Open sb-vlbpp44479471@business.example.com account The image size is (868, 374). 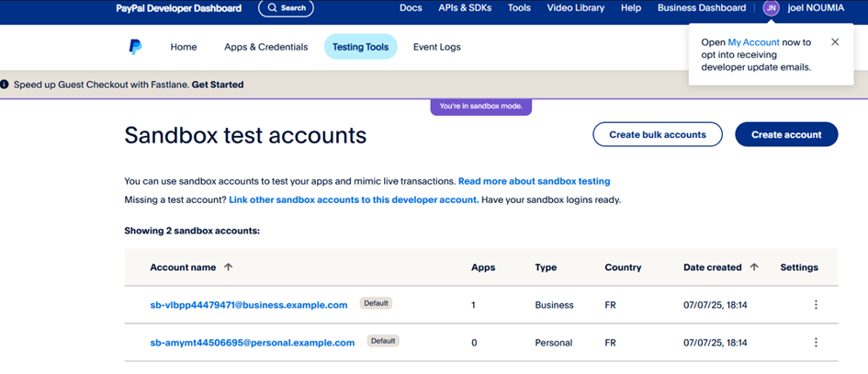point(249,305)
